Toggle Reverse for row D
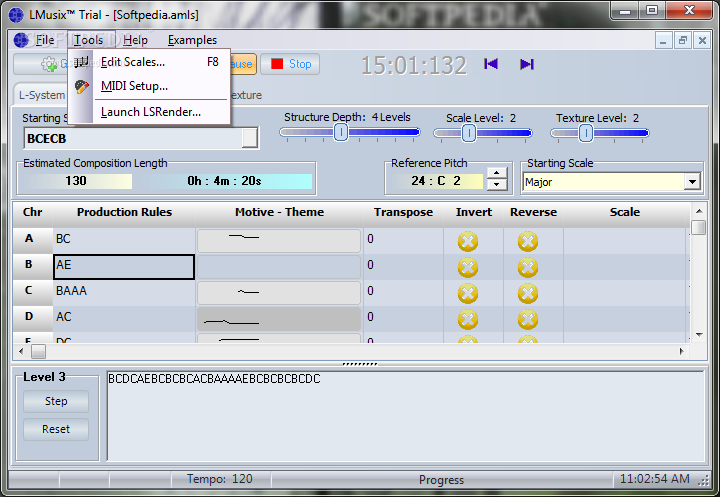Image resolution: width=720 pixels, height=497 pixels. click(528, 320)
